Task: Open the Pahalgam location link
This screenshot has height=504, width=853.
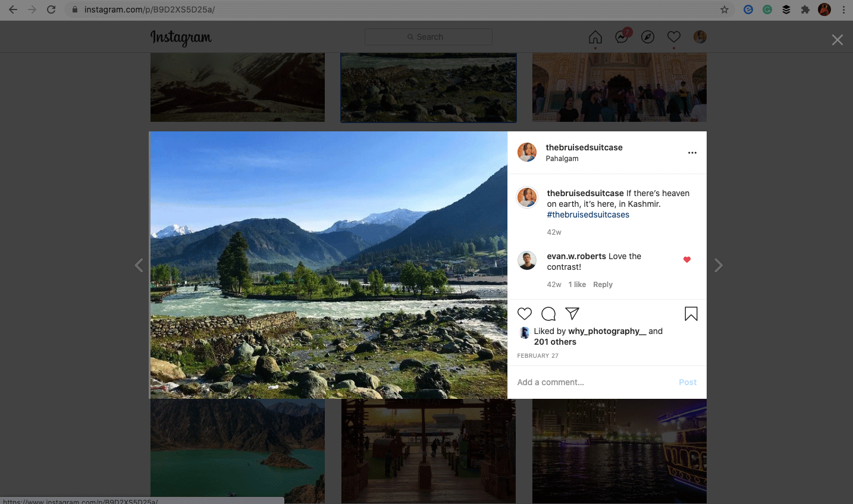Action: pos(562,159)
